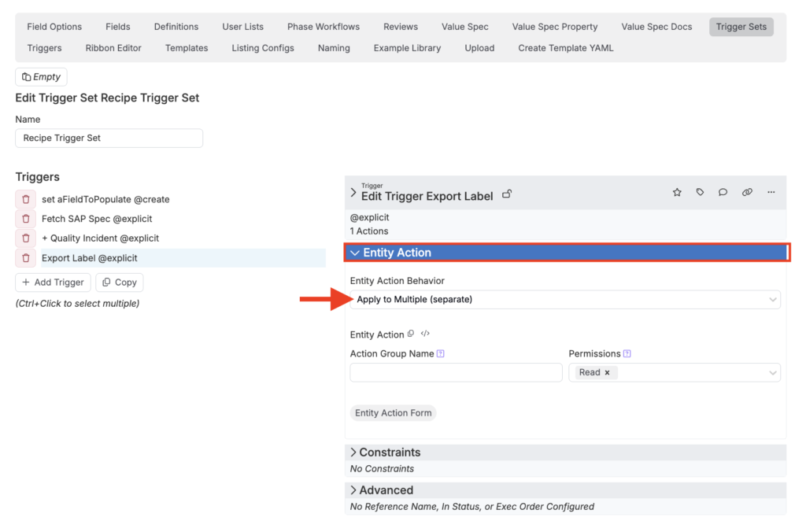Open the Value Spec Property tab
This screenshot has height=532, width=806.
point(555,27)
